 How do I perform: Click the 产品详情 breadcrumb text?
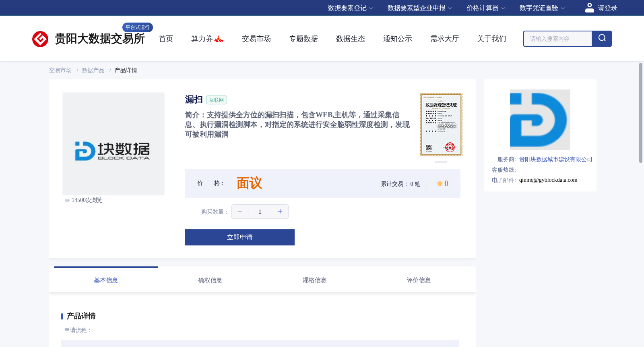coord(126,71)
